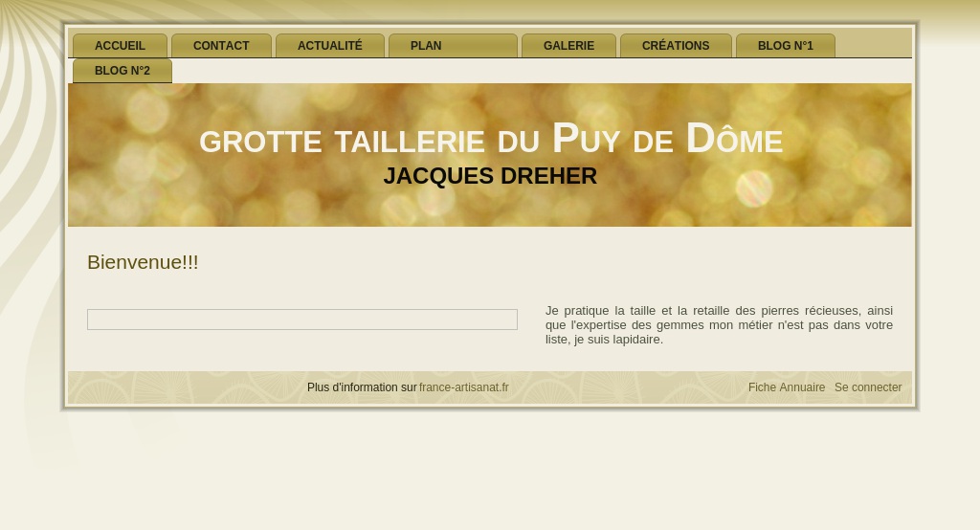Follow the france-artisanat.fr link
Viewport: 980px width, 530px height.
click(x=464, y=387)
